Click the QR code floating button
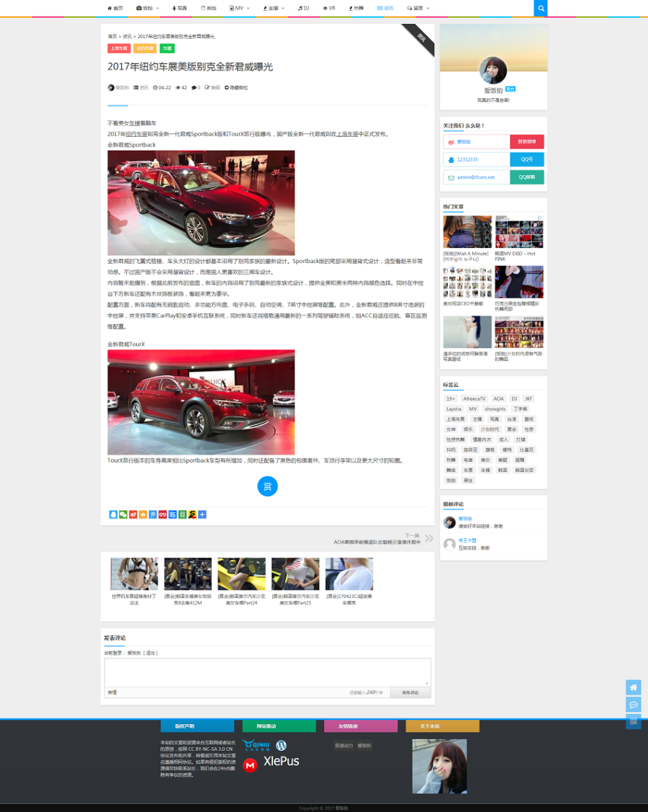Screen dimensions: 648x812 point(634,721)
